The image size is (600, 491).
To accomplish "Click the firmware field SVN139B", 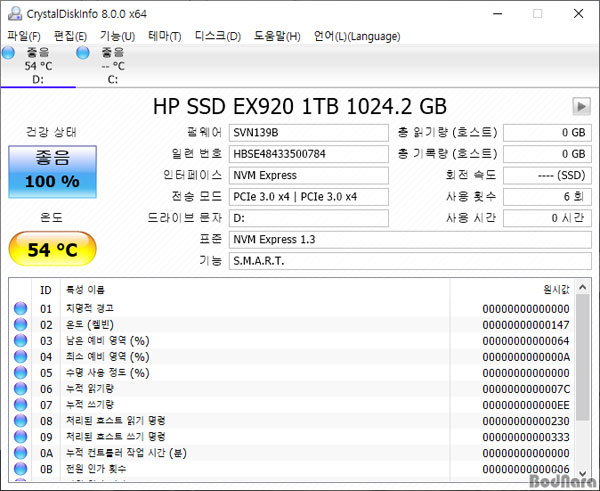I will [309, 133].
